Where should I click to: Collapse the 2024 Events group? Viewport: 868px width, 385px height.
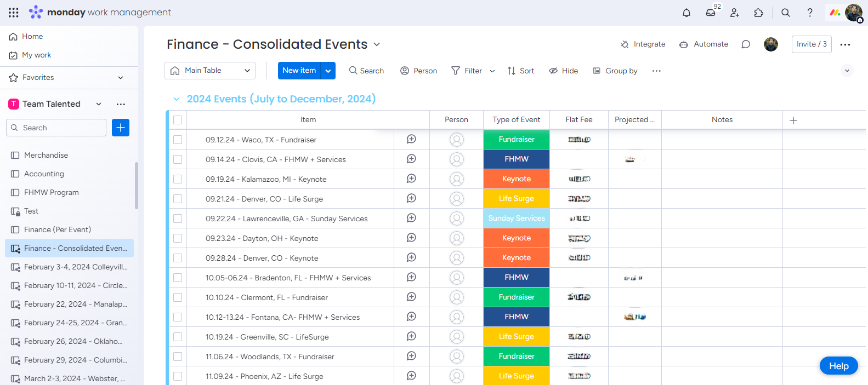[177, 99]
